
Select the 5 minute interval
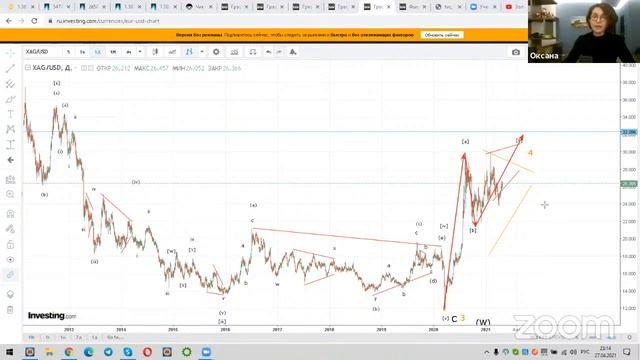click(x=68, y=52)
